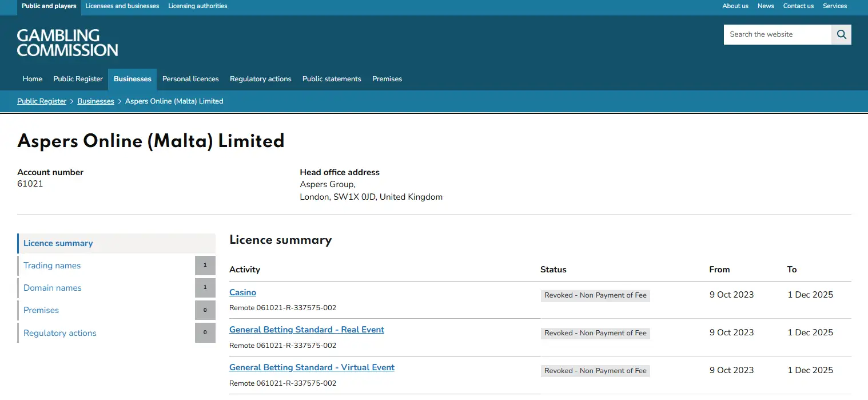The width and height of the screenshot is (868, 400).
Task: Open the About us link
Action: [735, 6]
